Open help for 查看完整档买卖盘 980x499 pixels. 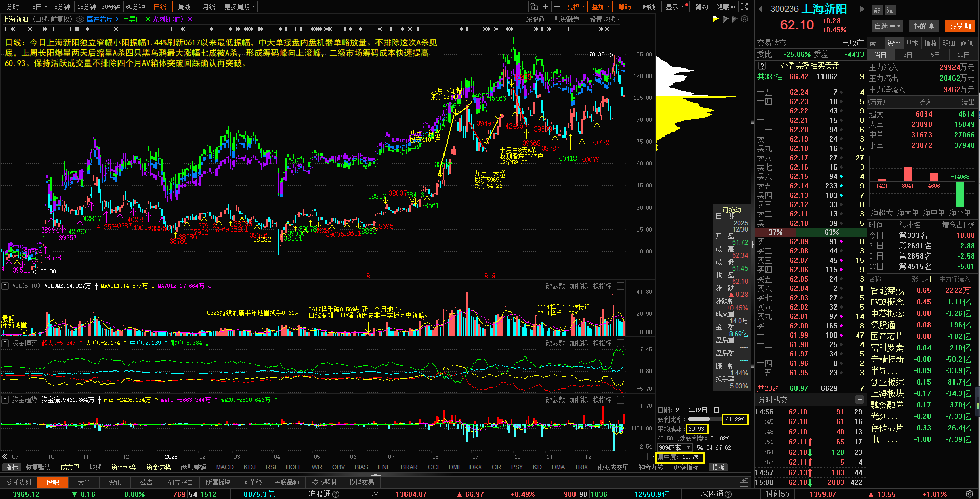(x=762, y=66)
